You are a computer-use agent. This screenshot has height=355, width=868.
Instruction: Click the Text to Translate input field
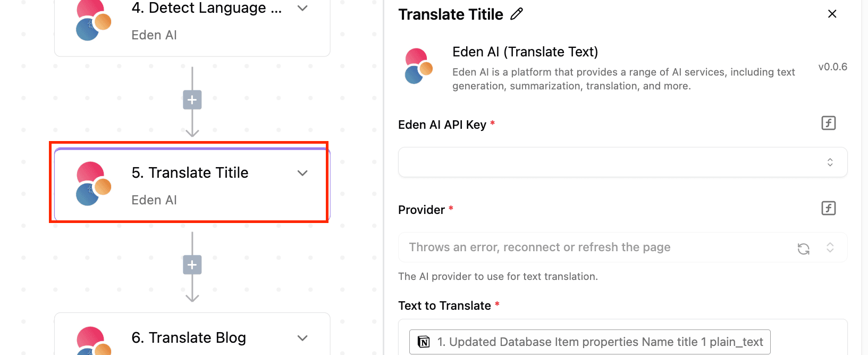(x=808, y=341)
